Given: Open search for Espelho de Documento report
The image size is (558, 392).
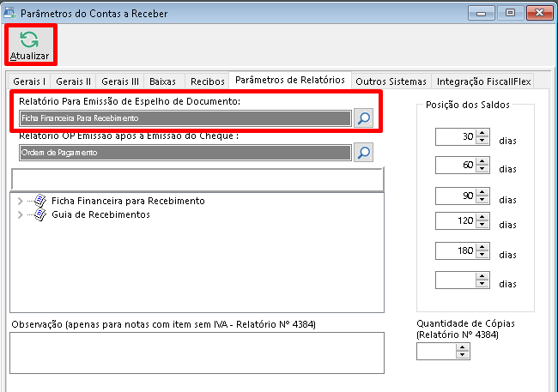Looking at the screenshot, I should [x=363, y=118].
